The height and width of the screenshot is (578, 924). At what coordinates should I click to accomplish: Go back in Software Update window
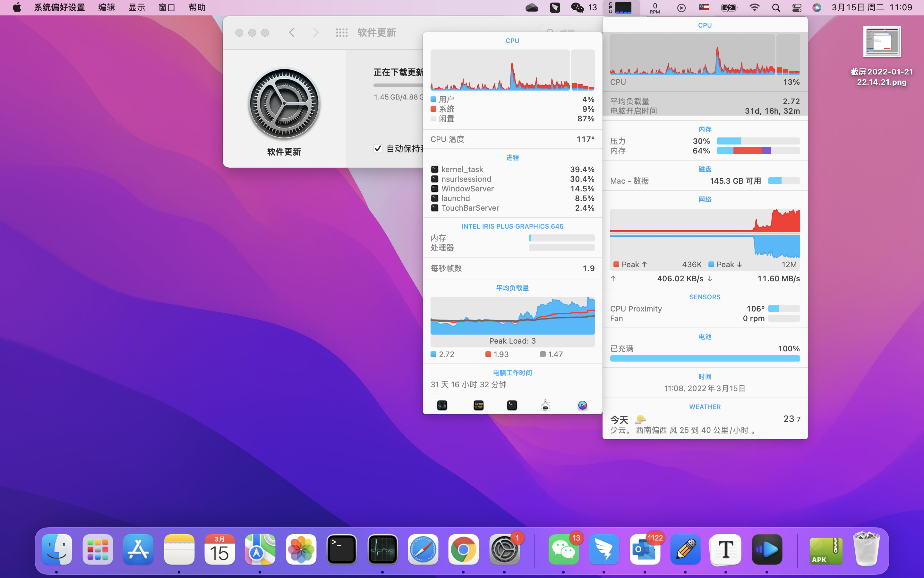tap(292, 32)
